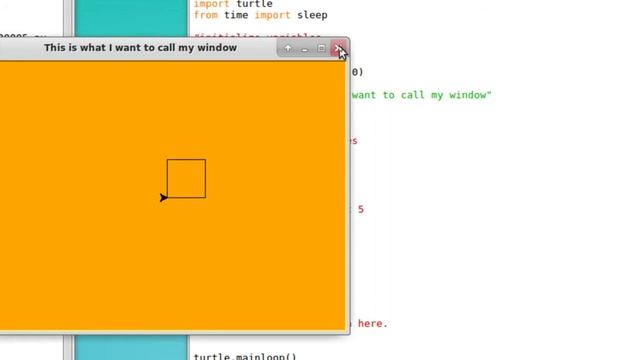Click the "turtle.mainloop()" code line
This screenshot has height=360, width=640.
pyautogui.click(x=245, y=356)
